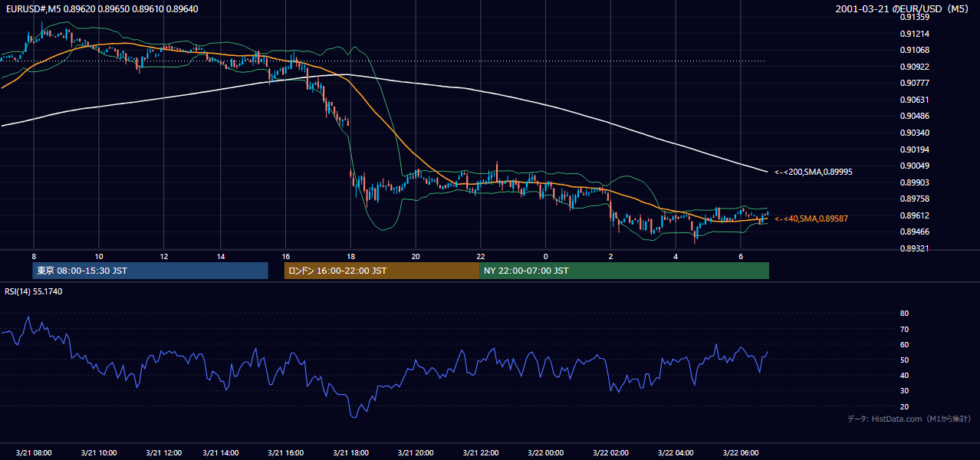Click the 3/22 04:00 time axis label
Viewport: 980px width, 460px height.
676,453
